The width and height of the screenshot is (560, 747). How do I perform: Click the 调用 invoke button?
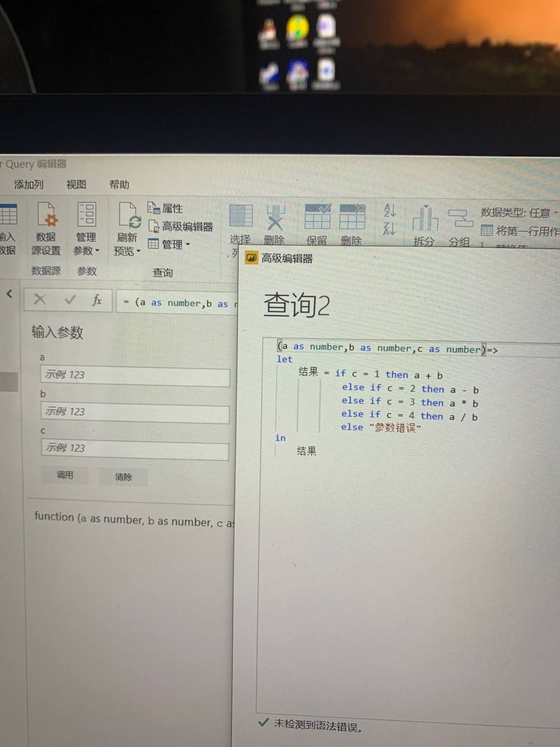pyautogui.click(x=65, y=475)
